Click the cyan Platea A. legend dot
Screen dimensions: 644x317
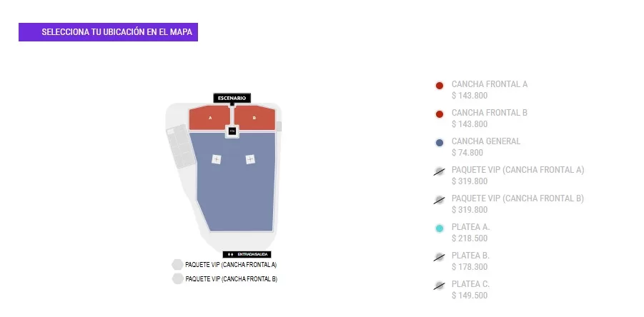point(440,228)
